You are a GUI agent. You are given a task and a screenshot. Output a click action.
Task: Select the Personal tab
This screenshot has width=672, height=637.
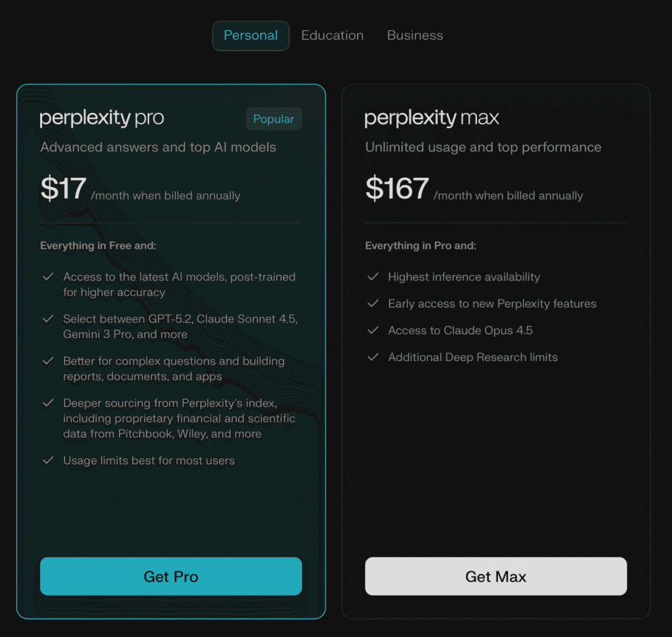click(251, 35)
